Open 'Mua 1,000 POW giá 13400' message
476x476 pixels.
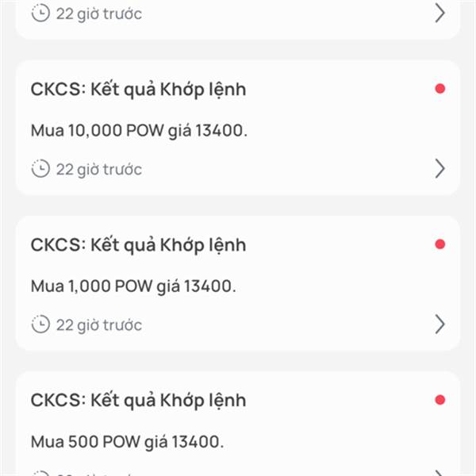pos(133,286)
